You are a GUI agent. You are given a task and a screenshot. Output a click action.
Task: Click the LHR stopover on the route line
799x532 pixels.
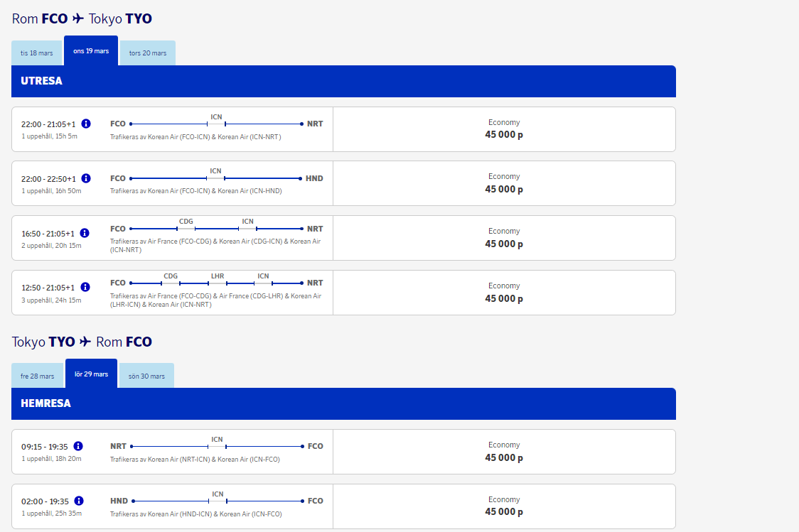point(218,276)
